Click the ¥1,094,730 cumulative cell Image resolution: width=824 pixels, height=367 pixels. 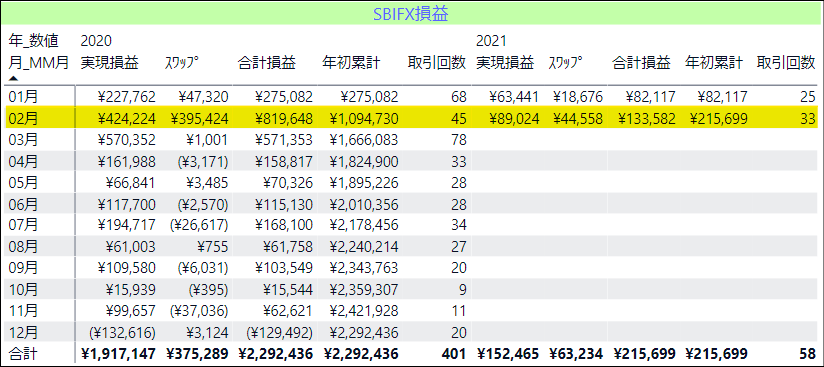click(364, 119)
